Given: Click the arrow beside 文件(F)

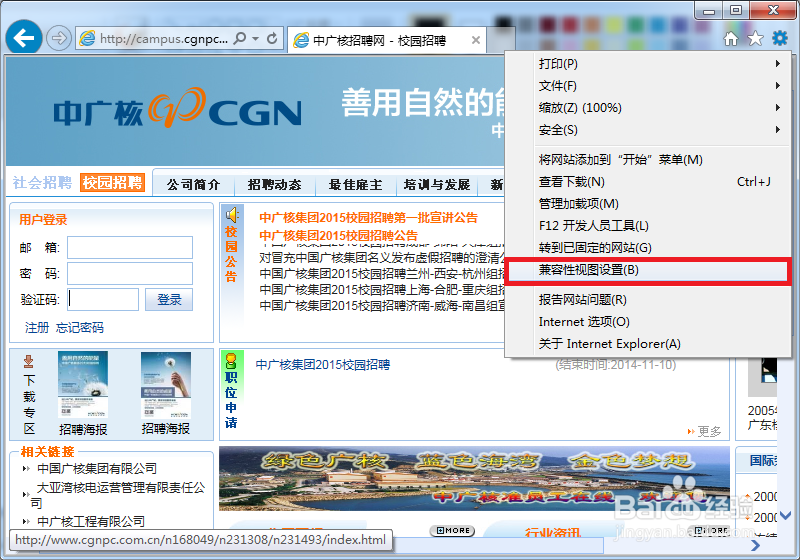Looking at the screenshot, I should (778, 86).
